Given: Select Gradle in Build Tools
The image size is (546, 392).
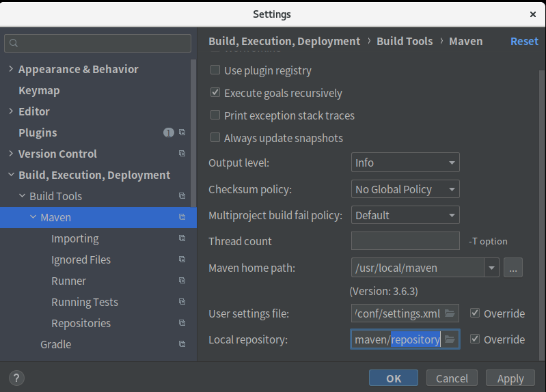Looking at the screenshot, I should [56, 344].
